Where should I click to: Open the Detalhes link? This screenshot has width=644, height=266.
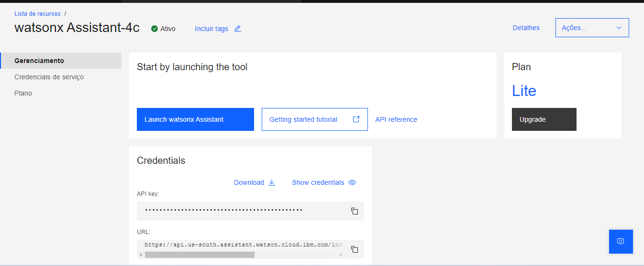click(526, 28)
